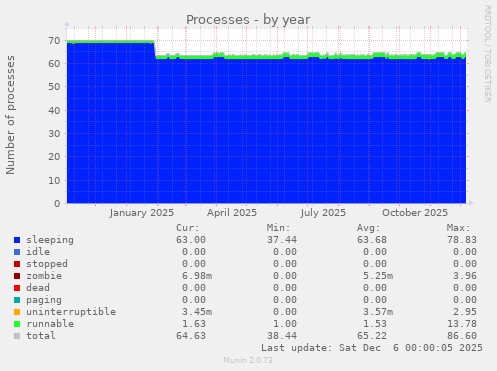Click the bright red dead swatch
497x371 pixels.
(x=17, y=288)
